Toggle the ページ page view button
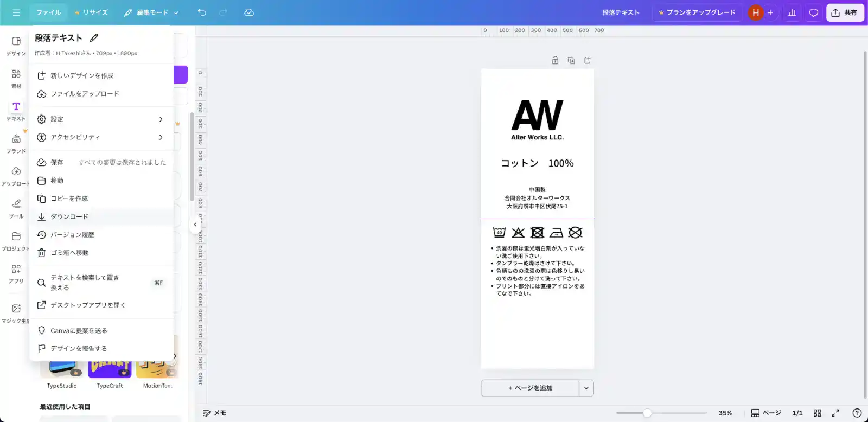The width and height of the screenshot is (868, 422). 765,413
